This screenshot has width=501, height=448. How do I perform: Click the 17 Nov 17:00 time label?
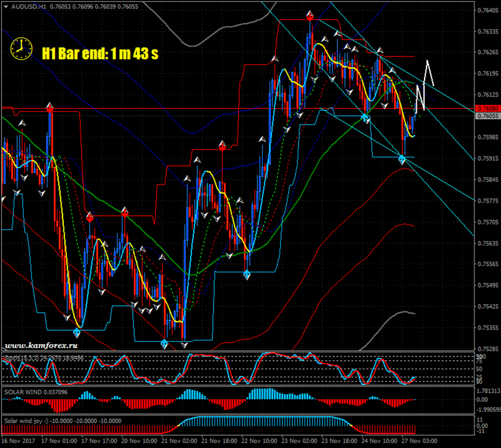coord(99,441)
